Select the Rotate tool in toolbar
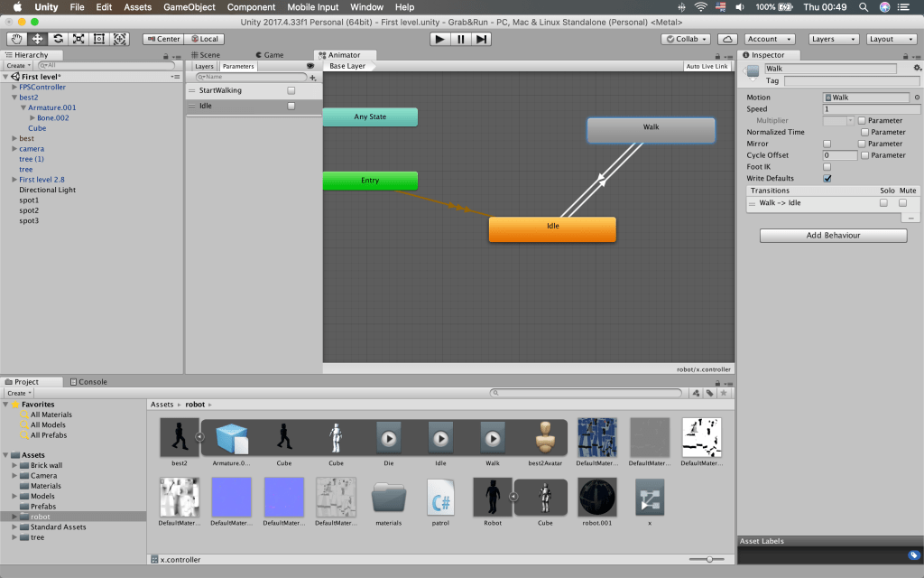Image resolution: width=924 pixels, height=578 pixels. 59,39
